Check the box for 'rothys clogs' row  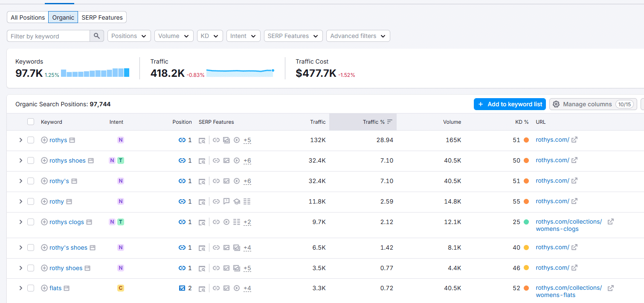coord(31,222)
